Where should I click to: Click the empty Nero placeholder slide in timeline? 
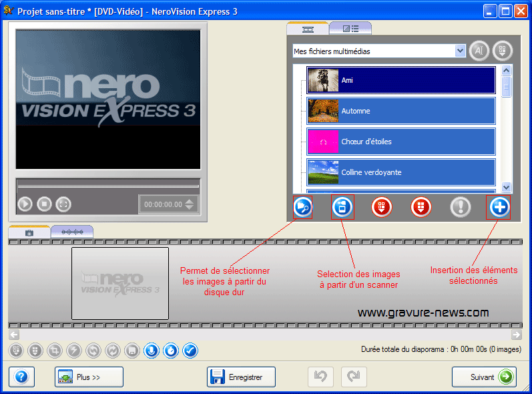click(x=120, y=283)
